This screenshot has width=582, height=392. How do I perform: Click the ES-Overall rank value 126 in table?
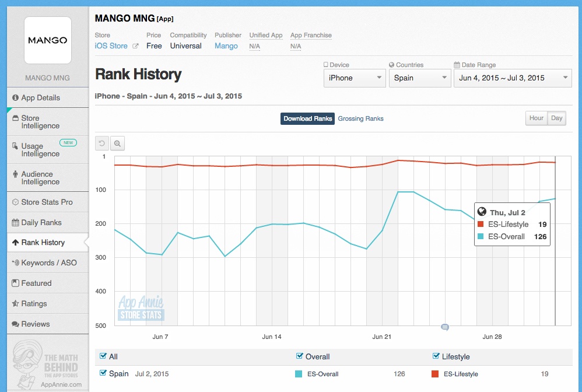[x=399, y=374]
